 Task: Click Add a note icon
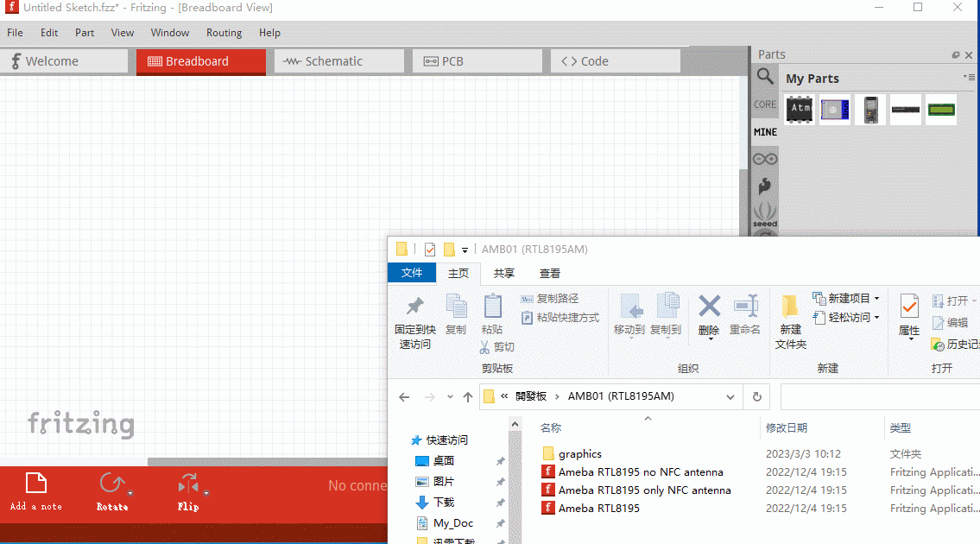pyautogui.click(x=35, y=484)
